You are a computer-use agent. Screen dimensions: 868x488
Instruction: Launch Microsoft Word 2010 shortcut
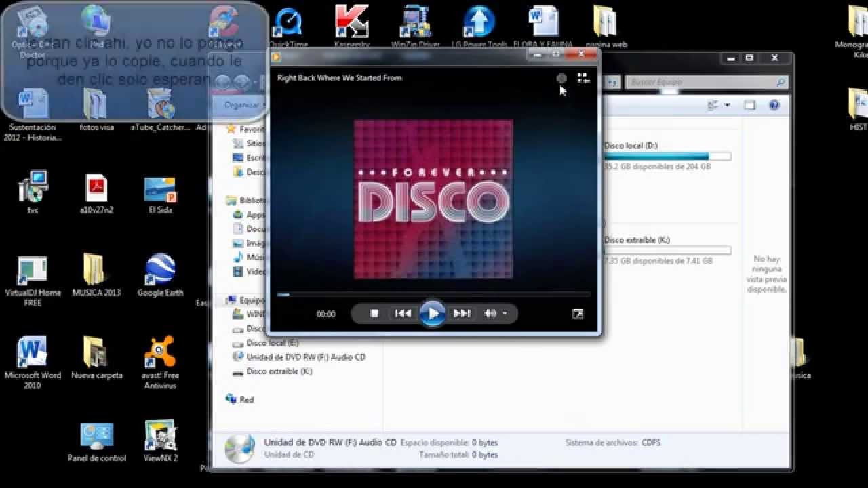(x=33, y=363)
